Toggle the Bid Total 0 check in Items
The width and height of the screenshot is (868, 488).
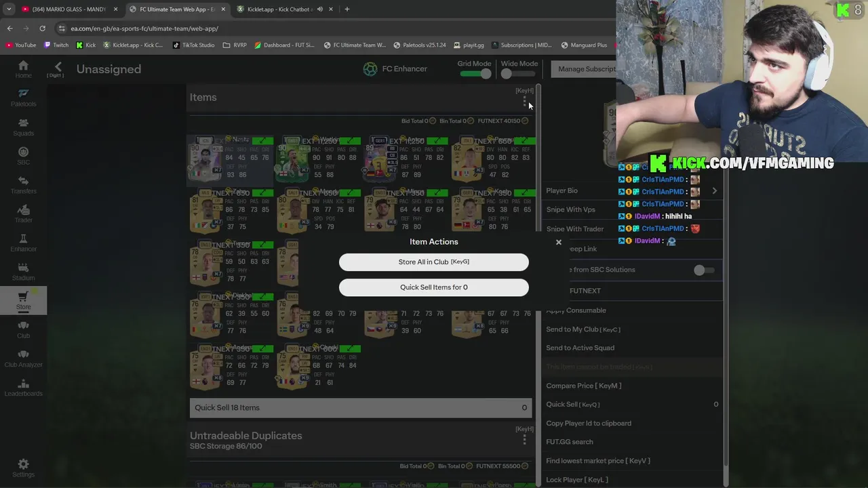click(433, 121)
